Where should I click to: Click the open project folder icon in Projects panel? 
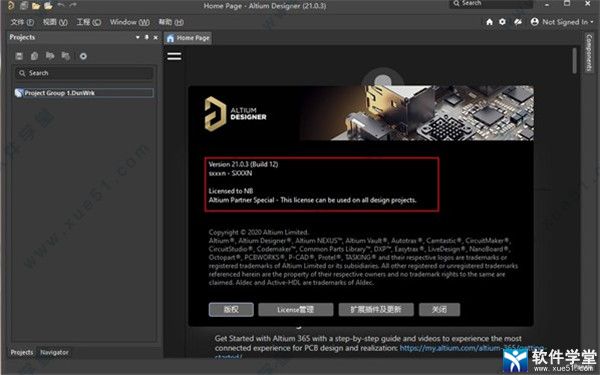pyautogui.click(x=50, y=56)
